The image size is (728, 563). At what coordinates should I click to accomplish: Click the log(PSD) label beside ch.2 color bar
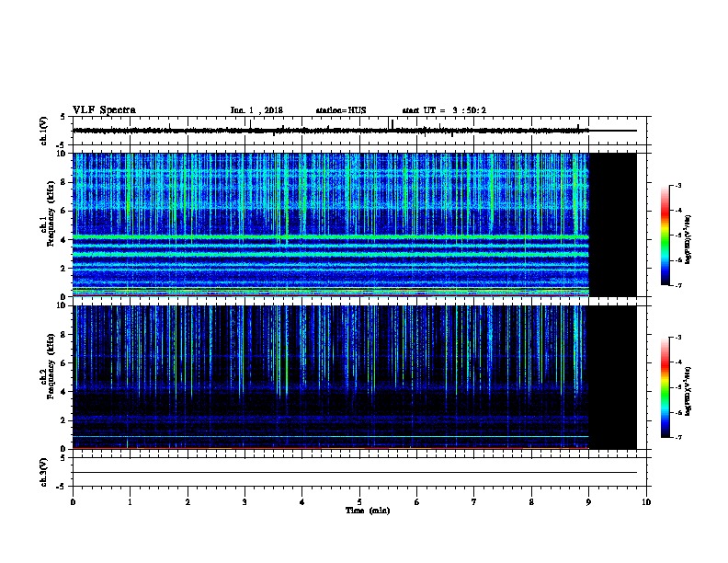pyautogui.click(x=688, y=391)
